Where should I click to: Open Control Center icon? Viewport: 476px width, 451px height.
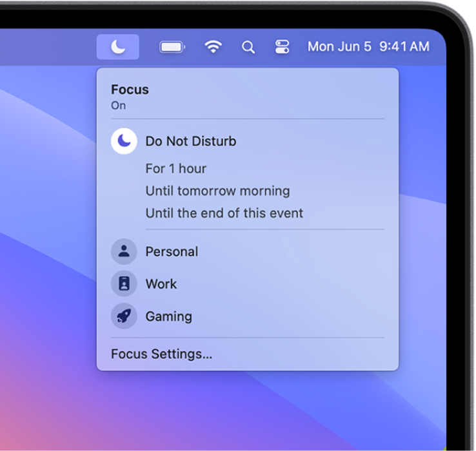[x=282, y=47]
